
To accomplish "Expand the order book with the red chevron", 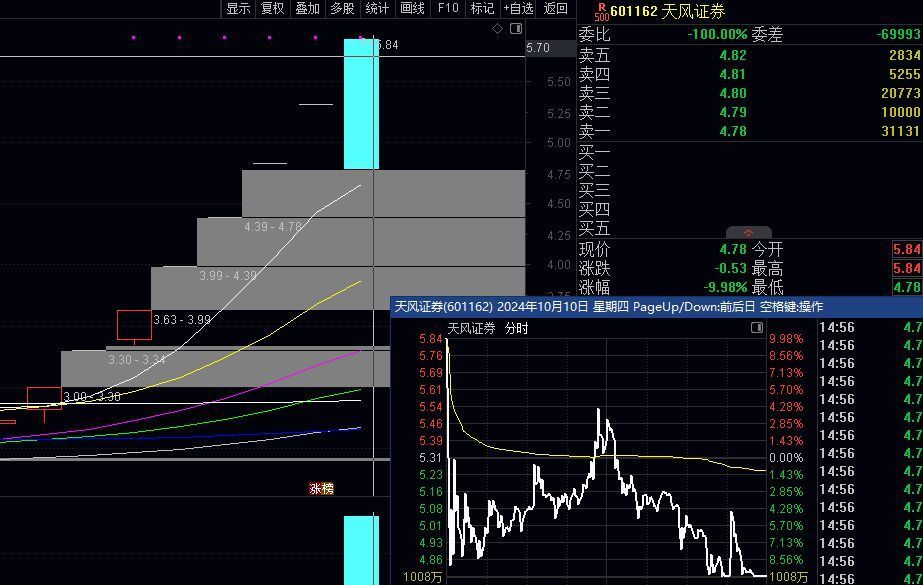I will coord(749,232).
